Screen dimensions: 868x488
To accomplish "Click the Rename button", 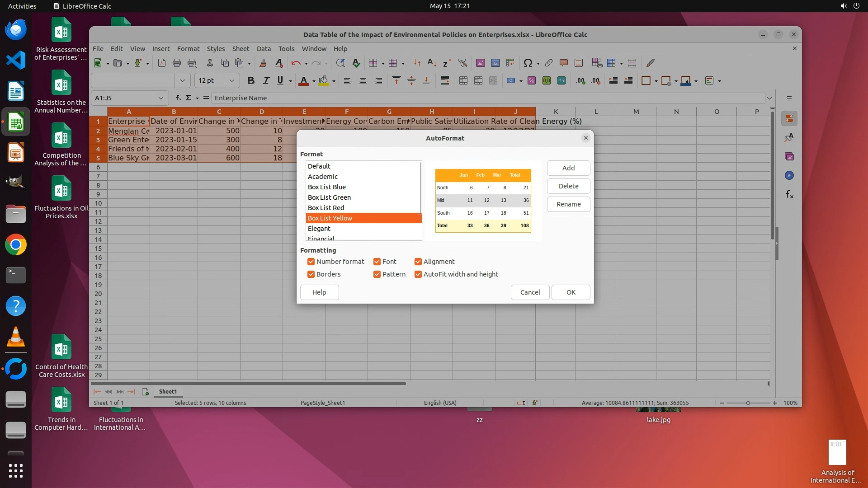I will pos(568,204).
